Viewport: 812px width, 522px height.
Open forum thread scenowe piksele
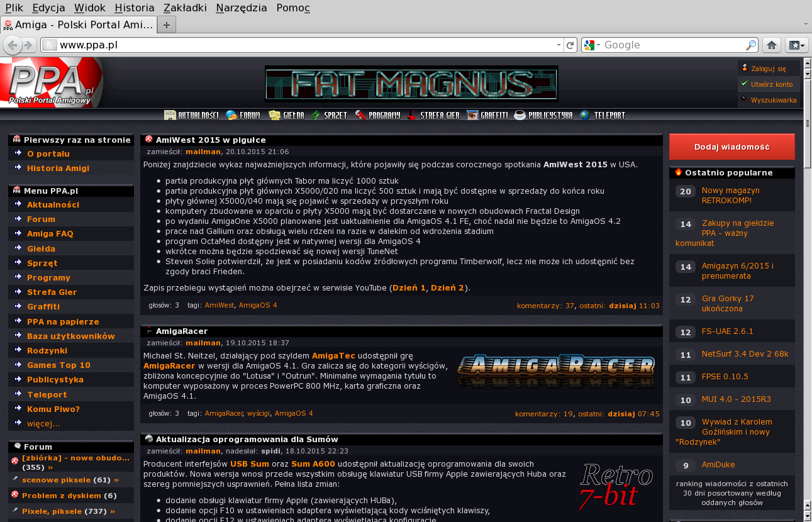[57, 480]
